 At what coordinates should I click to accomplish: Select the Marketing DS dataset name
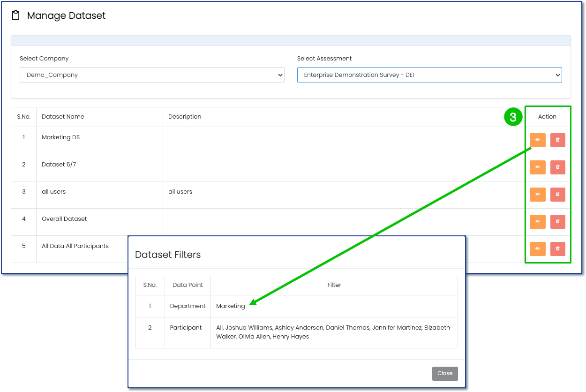(60, 137)
